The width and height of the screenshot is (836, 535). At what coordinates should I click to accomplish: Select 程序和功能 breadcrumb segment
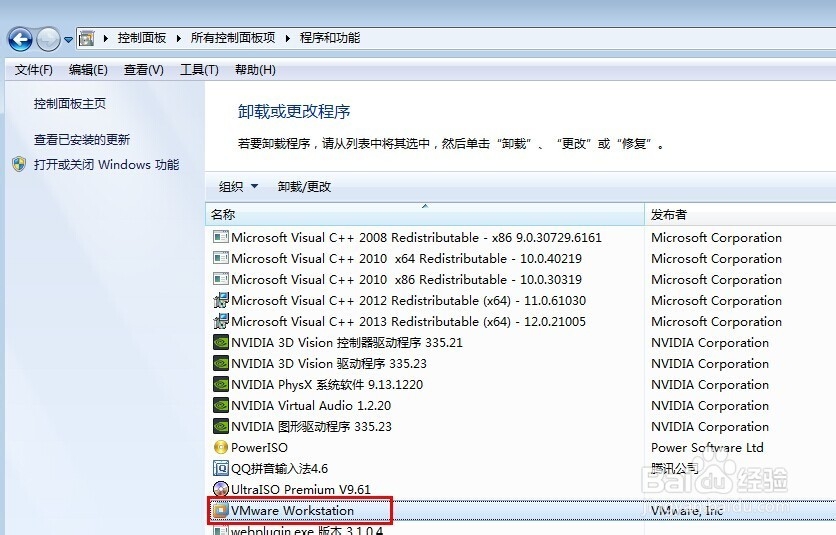tap(329, 38)
